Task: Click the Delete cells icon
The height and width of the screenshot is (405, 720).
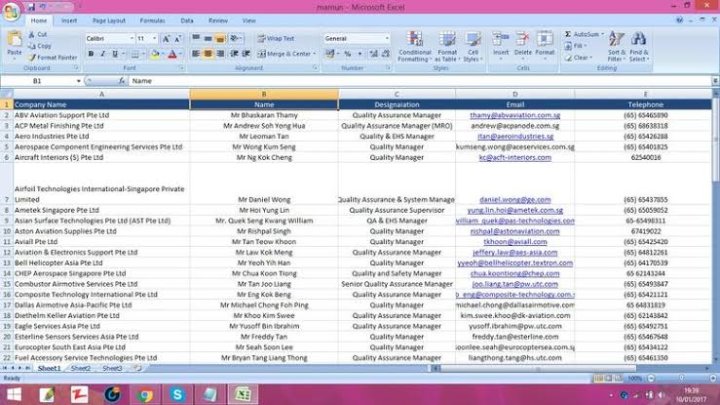Action: (523, 45)
